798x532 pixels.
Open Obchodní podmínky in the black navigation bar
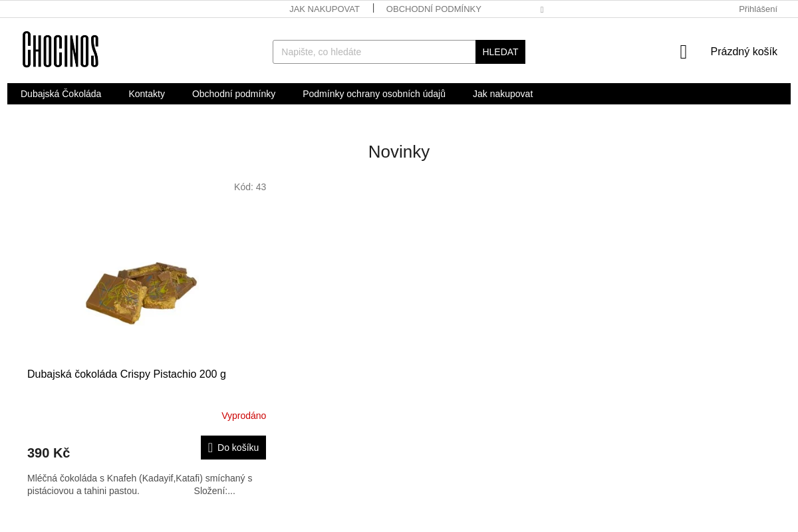tap(233, 94)
